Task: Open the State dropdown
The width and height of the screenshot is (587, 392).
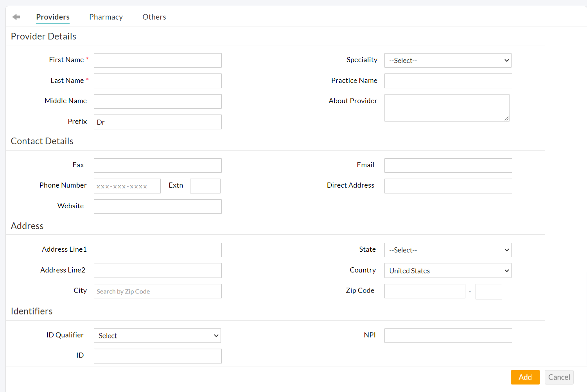Action: pyautogui.click(x=447, y=250)
